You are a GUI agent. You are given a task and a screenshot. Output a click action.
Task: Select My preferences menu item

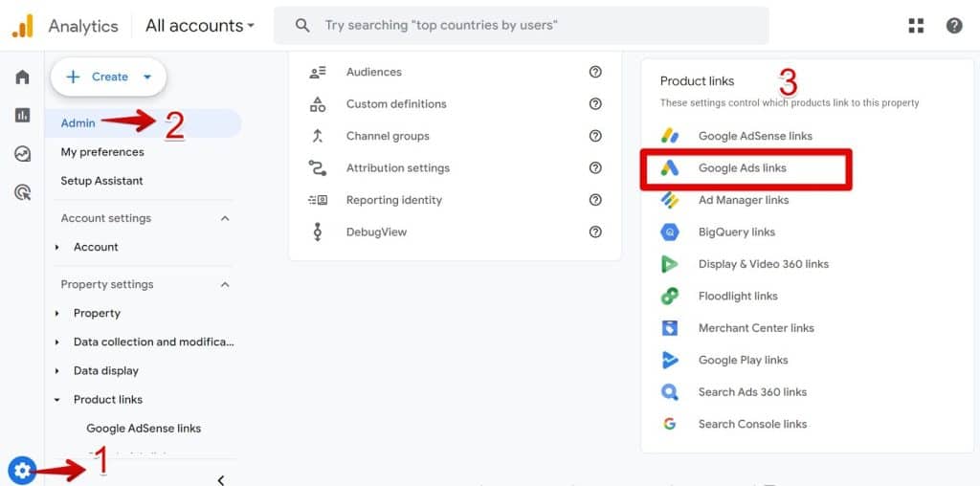[102, 152]
